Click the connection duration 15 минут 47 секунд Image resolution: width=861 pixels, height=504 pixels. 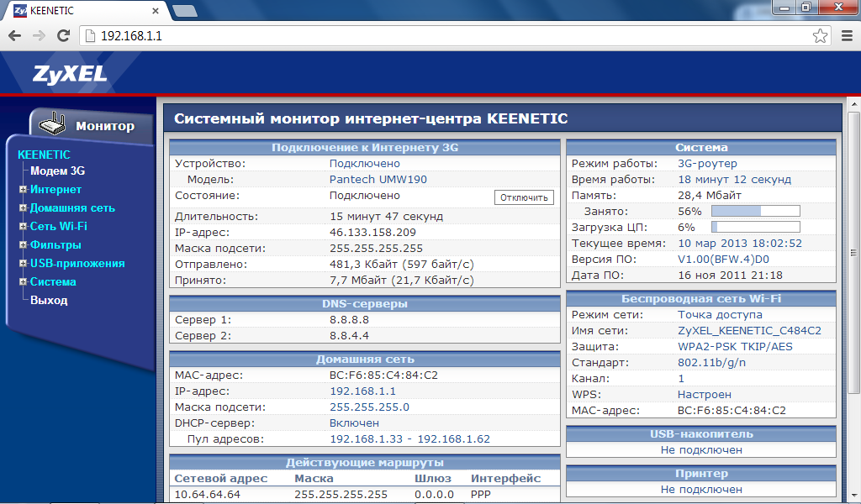pyautogui.click(x=386, y=217)
